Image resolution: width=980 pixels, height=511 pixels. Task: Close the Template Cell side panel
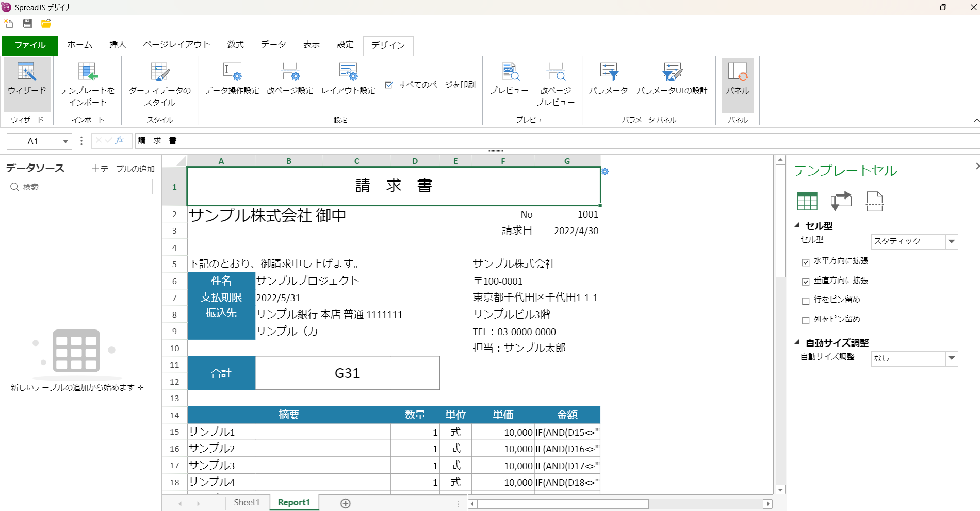(977, 166)
